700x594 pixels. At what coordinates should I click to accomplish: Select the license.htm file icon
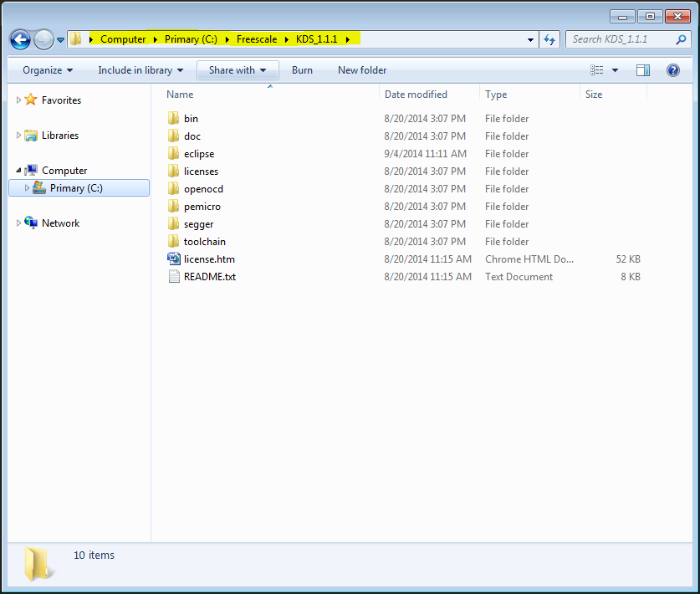173,259
